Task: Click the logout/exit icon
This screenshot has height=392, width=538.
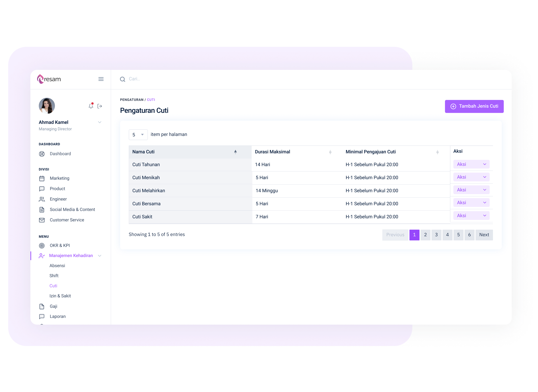Action: click(x=101, y=106)
